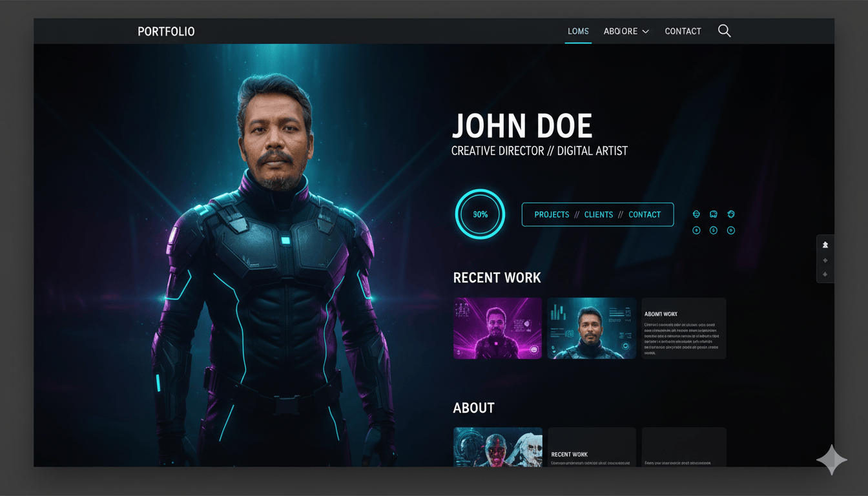The height and width of the screenshot is (496, 868).
Task: Click the PROJECTS link in the outlined box
Action: point(552,214)
